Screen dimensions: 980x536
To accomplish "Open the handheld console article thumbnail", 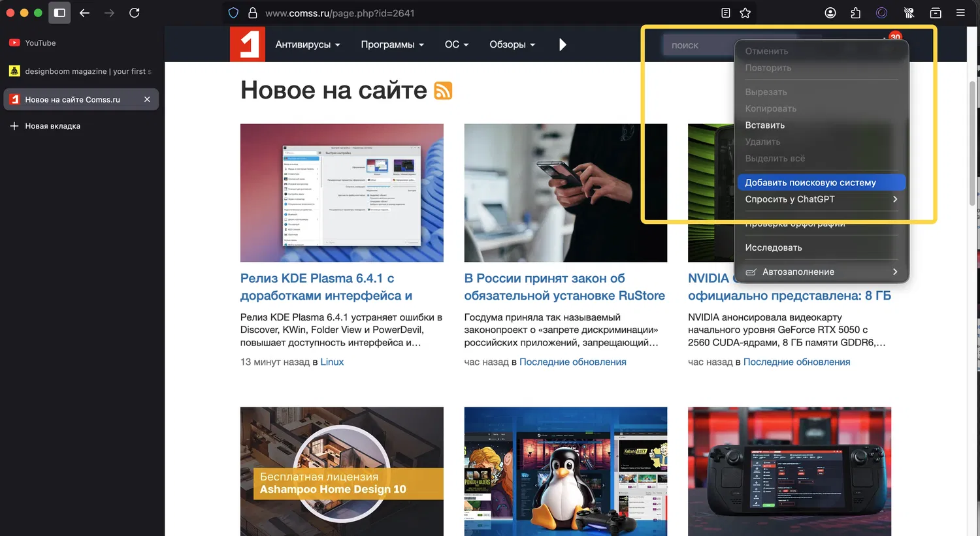I will (789, 471).
